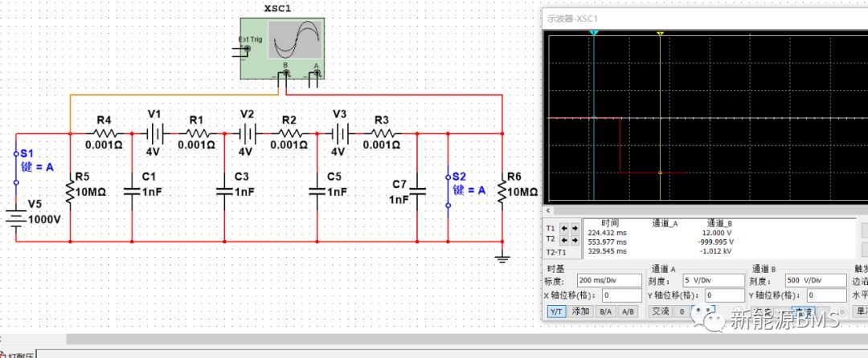The width and height of the screenshot is (868, 358).
Task: Click the Channel B reading -999.995 V
Action: [715, 242]
